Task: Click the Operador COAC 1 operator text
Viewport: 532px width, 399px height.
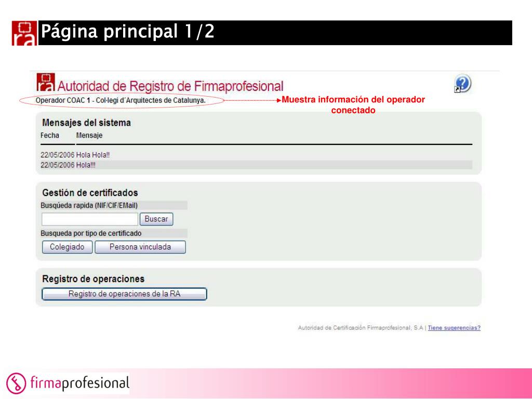Action: [121, 100]
